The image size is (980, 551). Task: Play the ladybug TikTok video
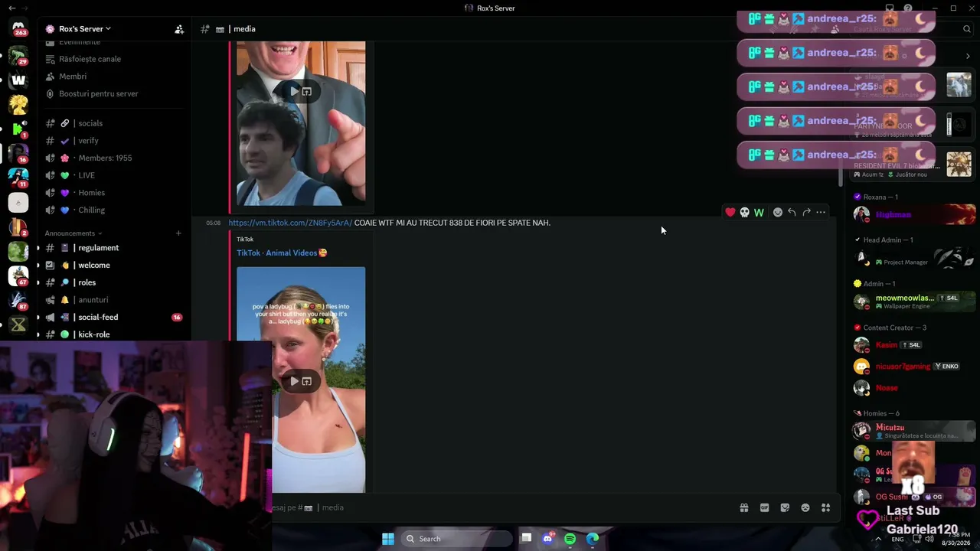click(x=294, y=381)
